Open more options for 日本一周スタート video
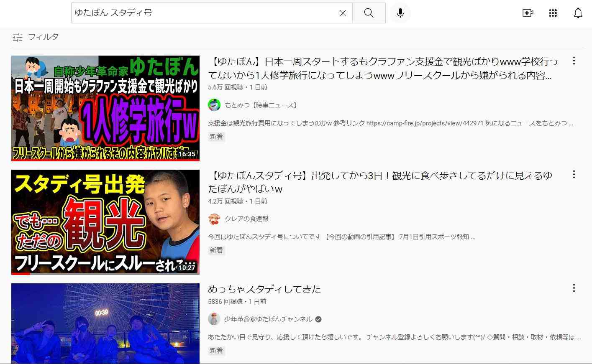Viewport: 592px width, 364px height. click(574, 61)
